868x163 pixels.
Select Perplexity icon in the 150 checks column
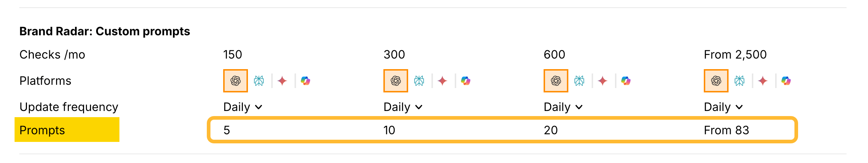[259, 81]
